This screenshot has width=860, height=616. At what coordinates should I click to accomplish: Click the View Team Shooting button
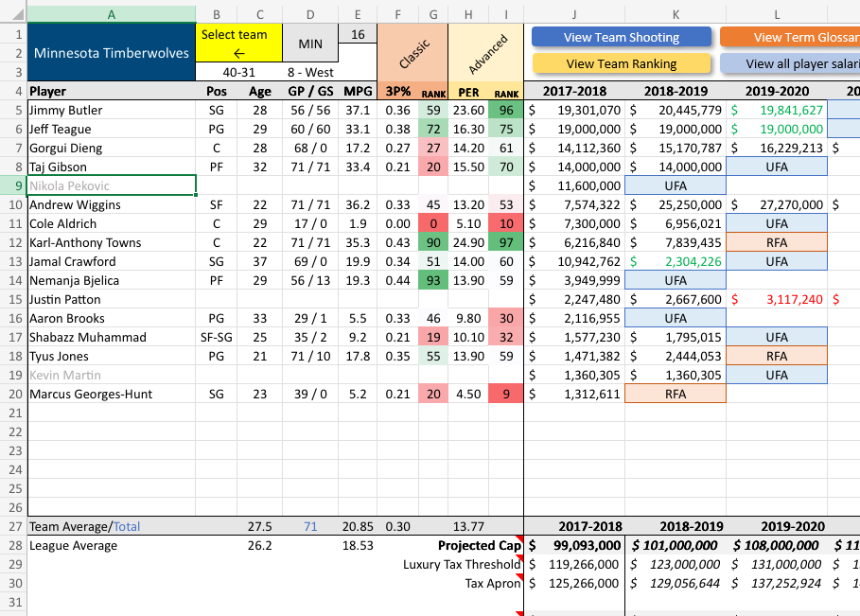[x=621, y=37]
